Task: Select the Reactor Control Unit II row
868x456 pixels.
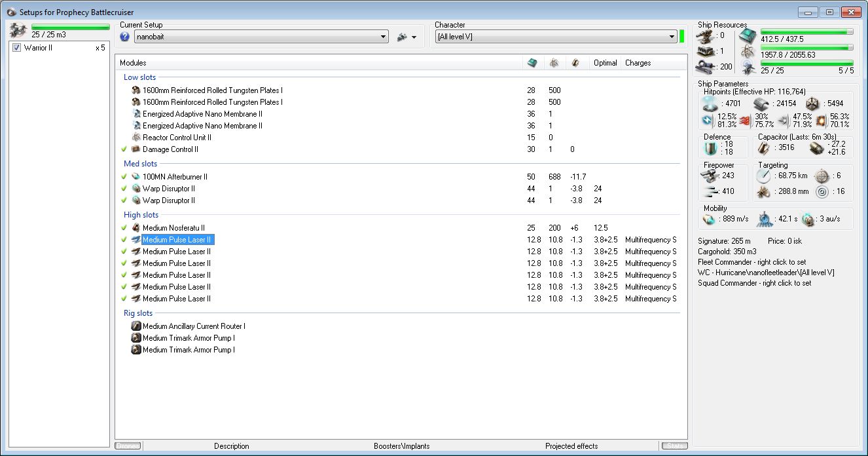Action: point(400,138)
